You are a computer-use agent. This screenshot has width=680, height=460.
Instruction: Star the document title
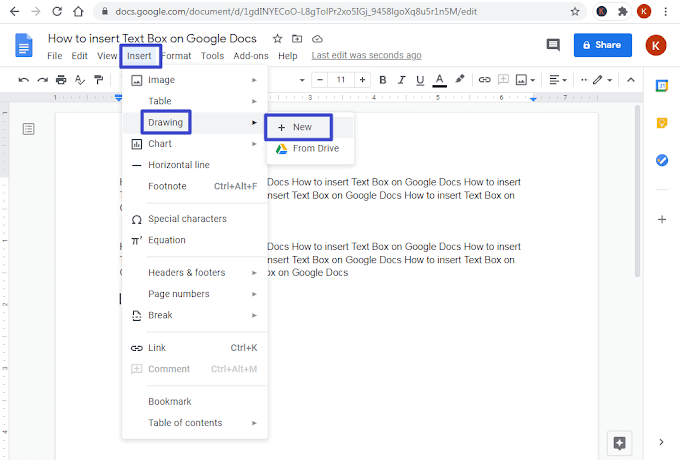(278, 39)
